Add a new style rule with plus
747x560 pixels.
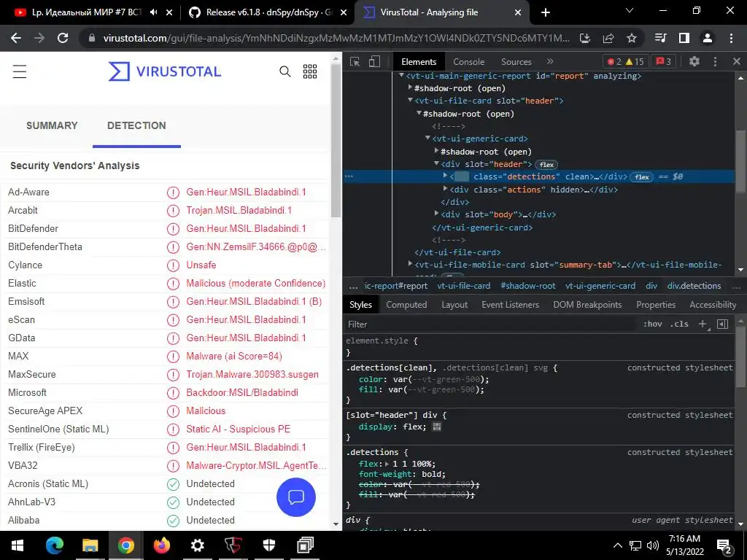[x=703, y=324]
